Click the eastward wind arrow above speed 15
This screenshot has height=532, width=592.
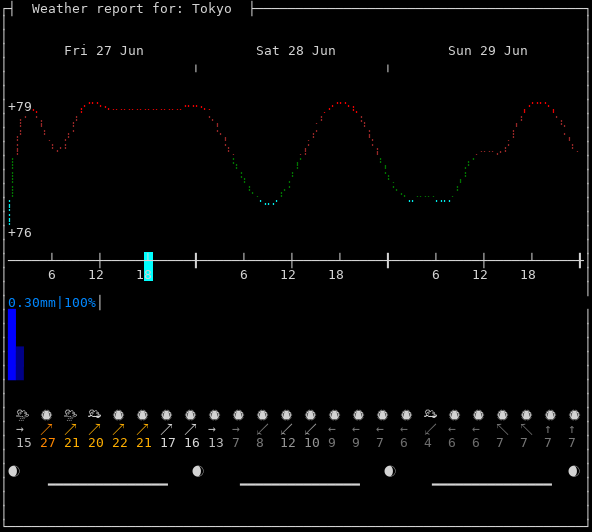(20, 429)
